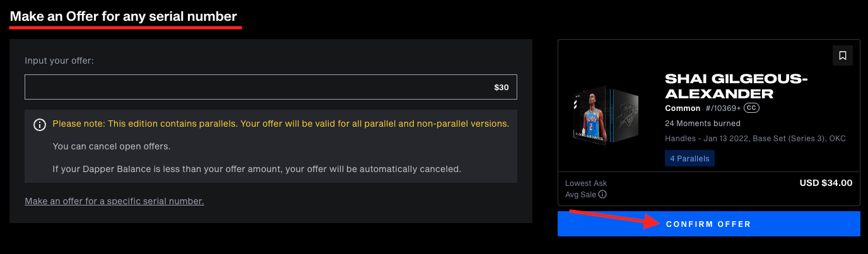
Task: Click the Handles - Jan 13 2022 set description
Action: coord(755,138)
